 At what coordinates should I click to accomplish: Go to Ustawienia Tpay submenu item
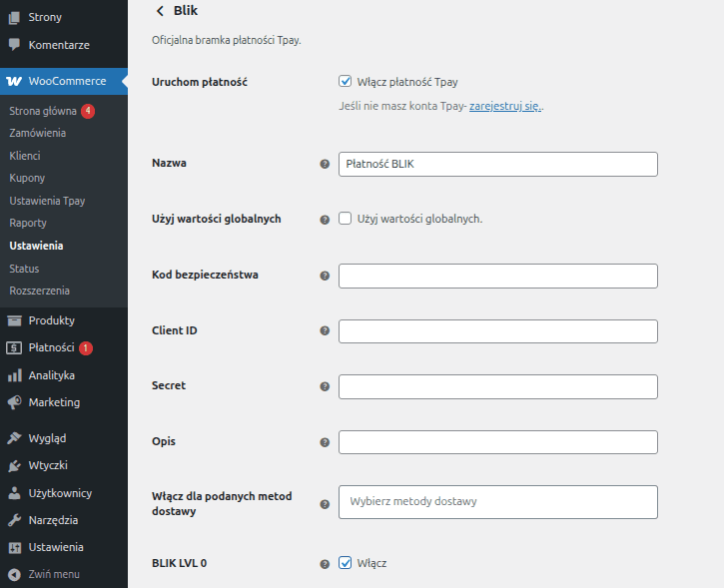47,201
